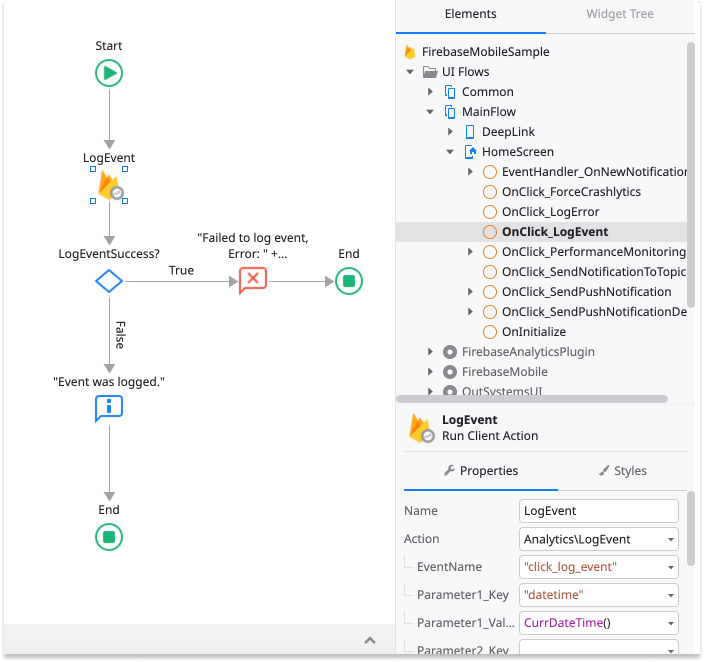Open the EventName value dropdown
This screenshot has height=662, width=704.
671,567
